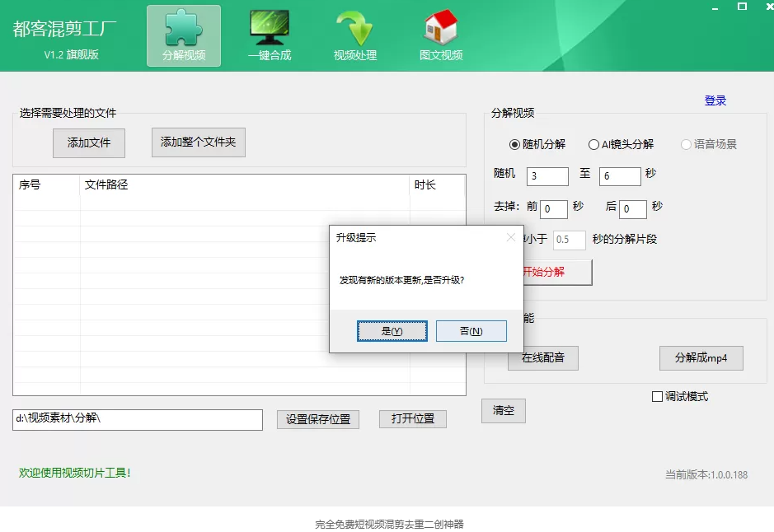Select the 语音场景 radio option
This screenshot has height=532, width=774.
pyautogui.click(x=709, y=144)
